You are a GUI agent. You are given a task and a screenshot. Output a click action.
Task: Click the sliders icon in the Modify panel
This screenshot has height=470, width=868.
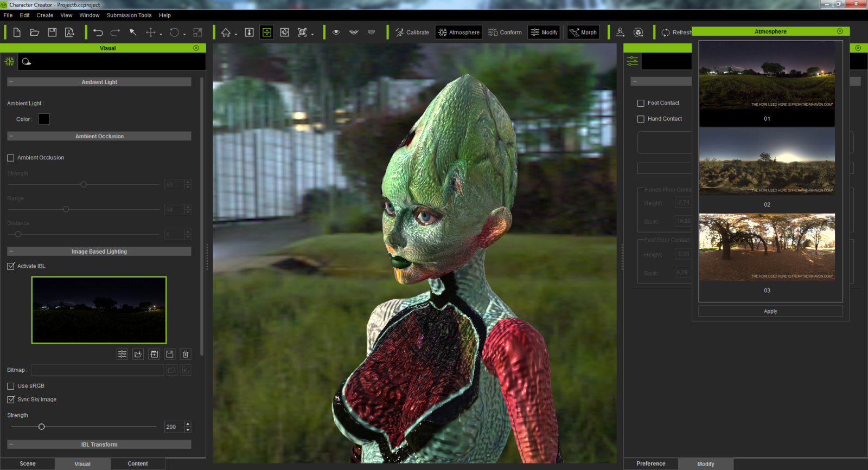coord(633,61)
